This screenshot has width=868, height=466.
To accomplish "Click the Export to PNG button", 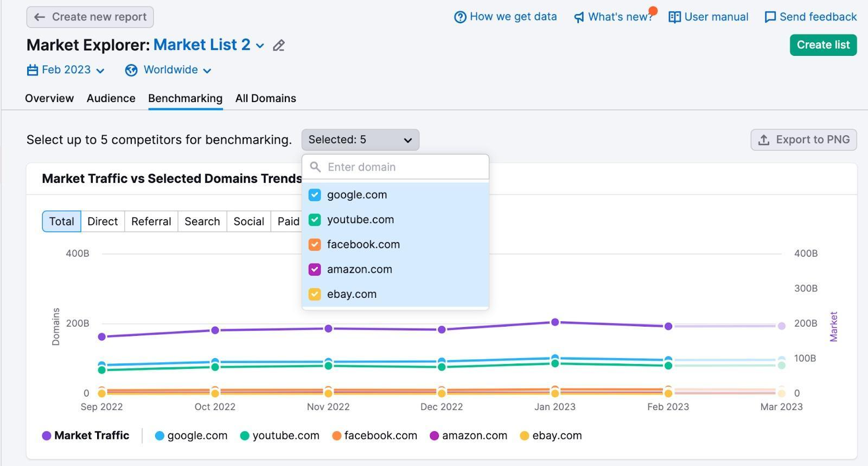I will [x=803, y=140].
